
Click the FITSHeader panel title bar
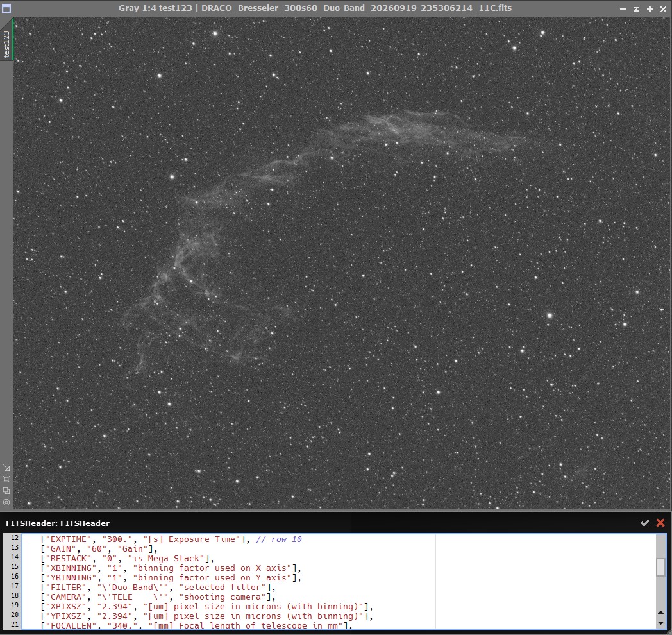point(300,523)
